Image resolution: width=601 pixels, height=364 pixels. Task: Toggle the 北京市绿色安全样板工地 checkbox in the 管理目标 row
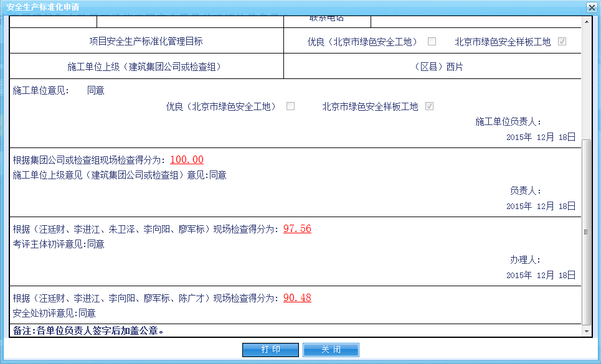562,42
